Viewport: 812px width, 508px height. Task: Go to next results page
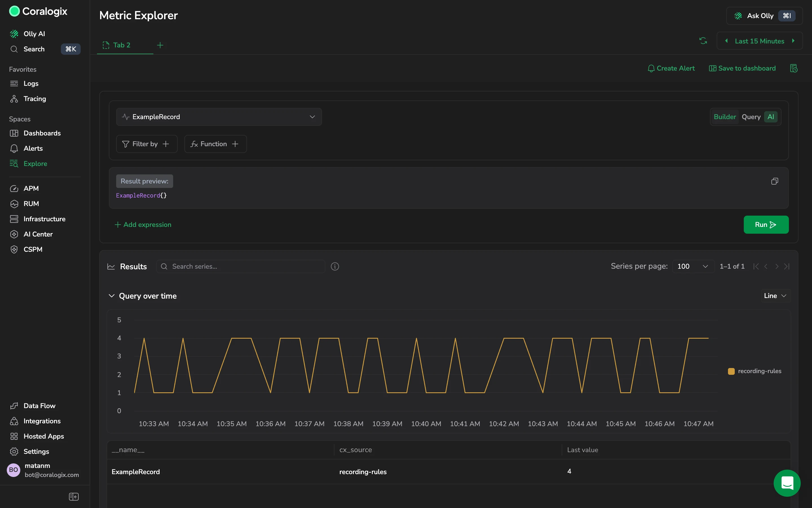coord(776,266)
